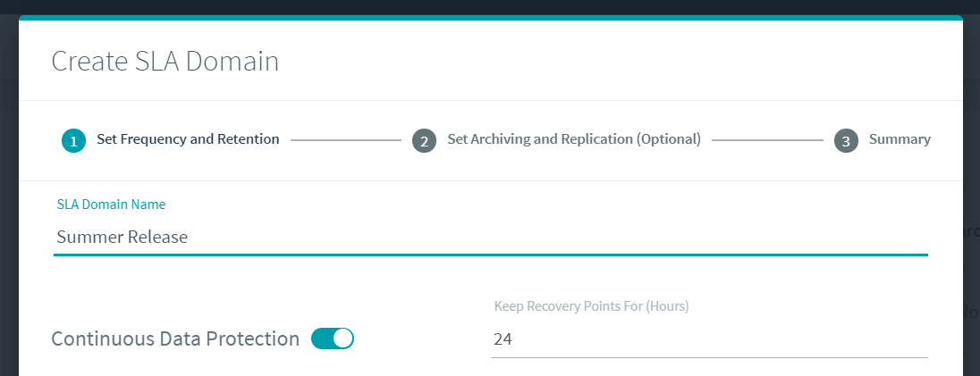Focus the SLA Domain Name text field
The width and height of the screenshot is (980, 376).
490,237
